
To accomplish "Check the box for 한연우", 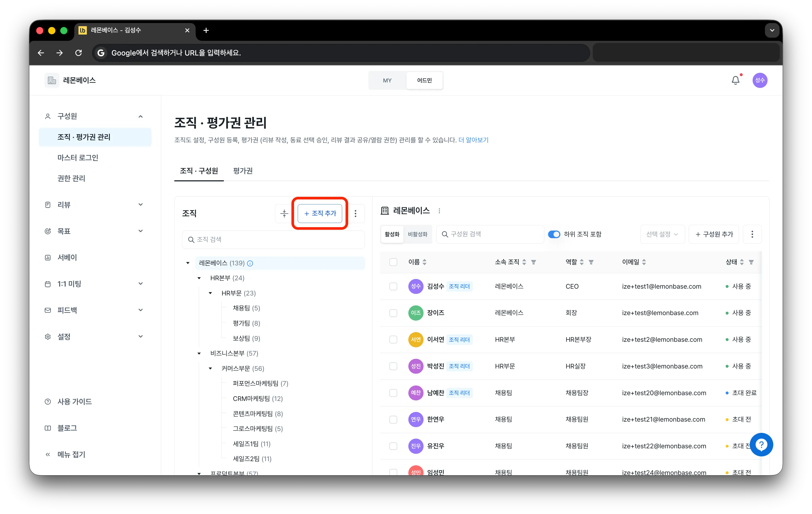I will tap(393, 420).
